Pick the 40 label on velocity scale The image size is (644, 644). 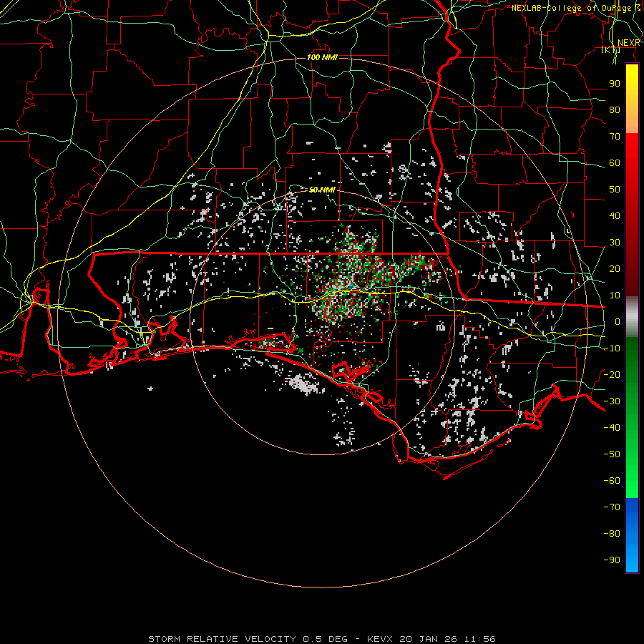tap(615, 215)
